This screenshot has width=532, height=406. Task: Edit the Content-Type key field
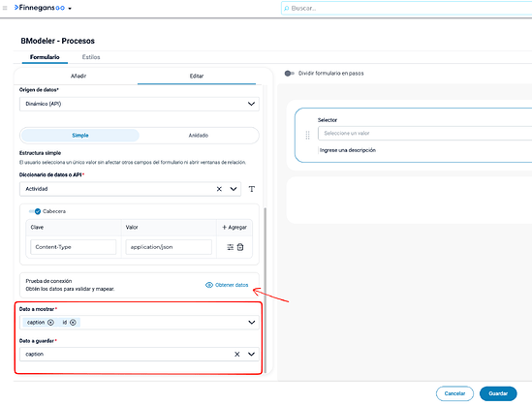(x=74, y=247)
